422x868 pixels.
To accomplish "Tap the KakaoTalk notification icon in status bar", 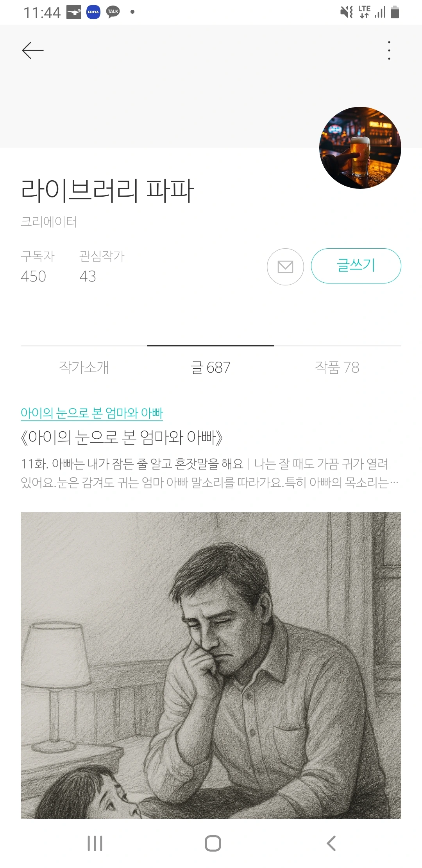I will click(113, 12).
